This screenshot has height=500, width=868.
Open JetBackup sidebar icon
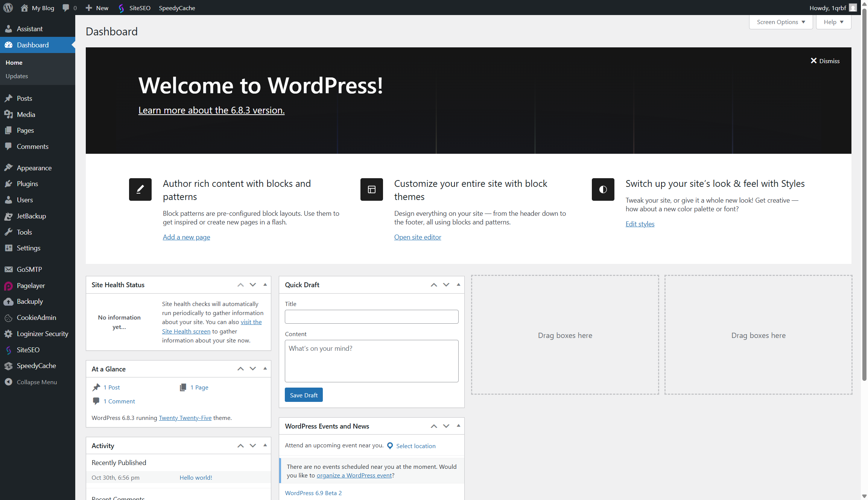point(8,216)
